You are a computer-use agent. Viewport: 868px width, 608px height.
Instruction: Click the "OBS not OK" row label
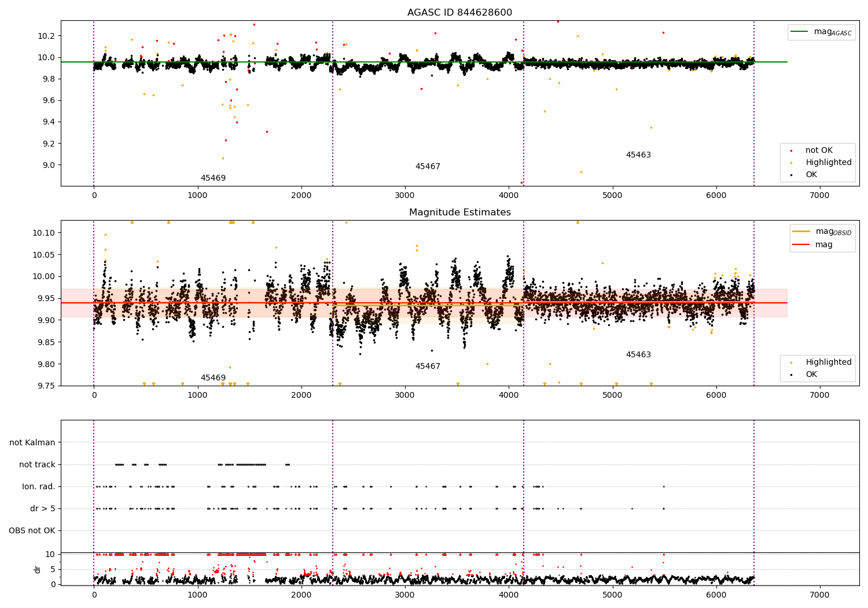tap(32, 531)
